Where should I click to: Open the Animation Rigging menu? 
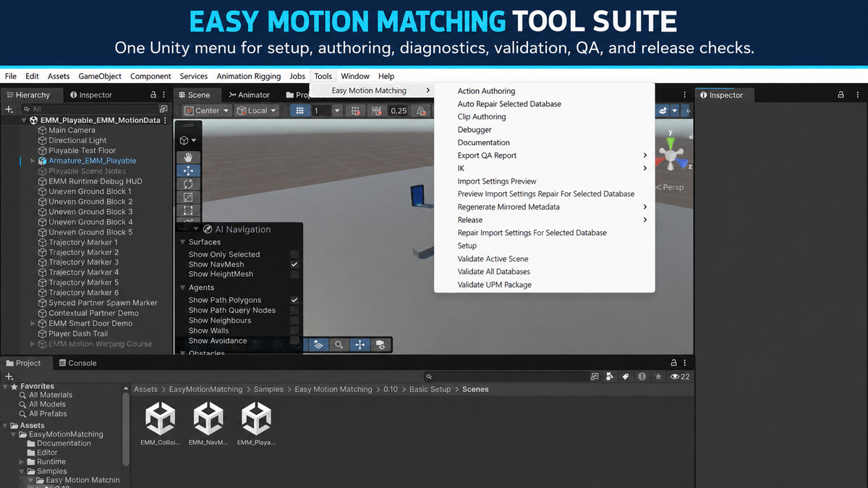[249, 76]
